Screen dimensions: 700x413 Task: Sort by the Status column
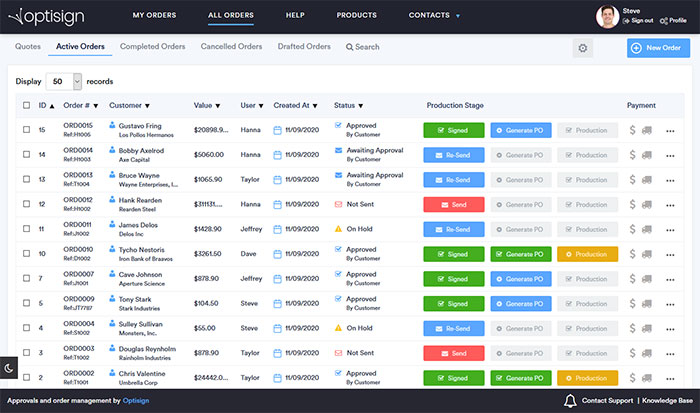[348, 105]
